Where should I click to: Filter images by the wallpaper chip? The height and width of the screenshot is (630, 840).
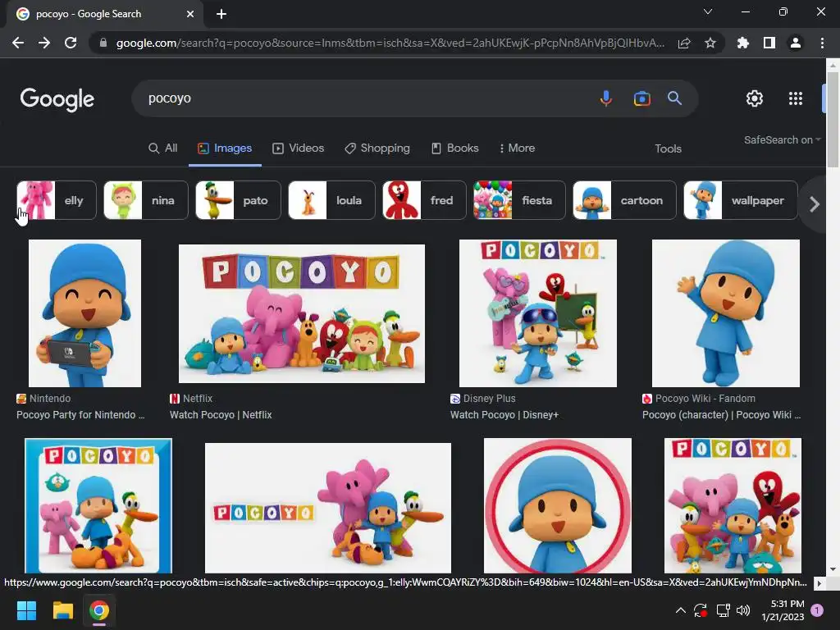point(741,200)
